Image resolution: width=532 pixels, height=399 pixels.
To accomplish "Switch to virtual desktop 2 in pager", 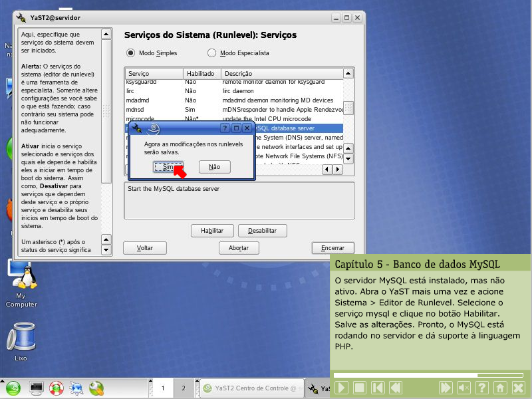I will coord(184,388).
